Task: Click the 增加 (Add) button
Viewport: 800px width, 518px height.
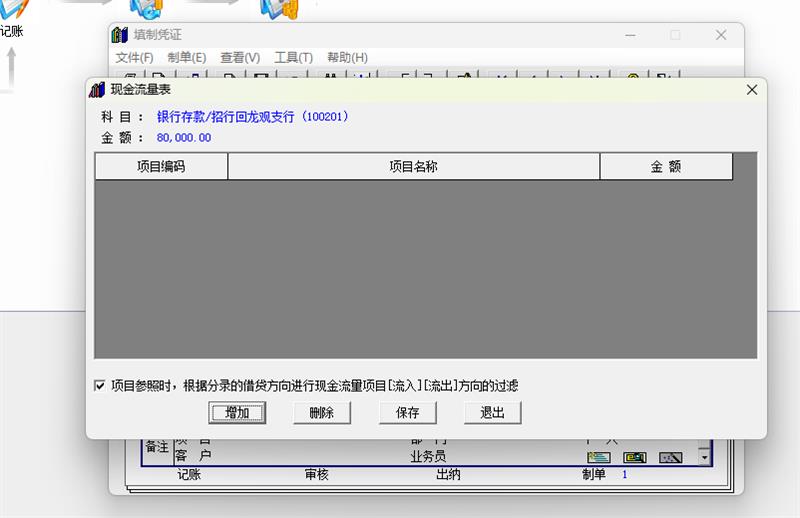Action: (x=237, y=413)
